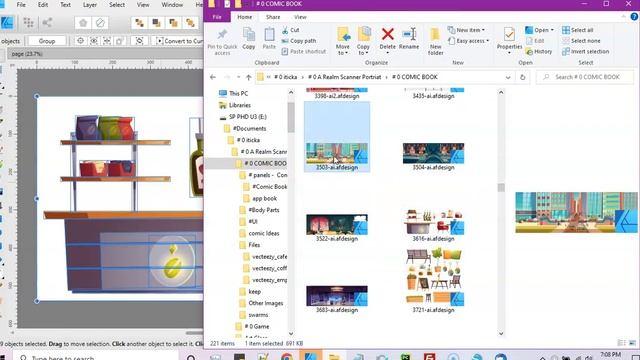The width and height of the screenshot is (640, 360).
Task: Switch to the Share ribbon tab
Action: point(273,17)
